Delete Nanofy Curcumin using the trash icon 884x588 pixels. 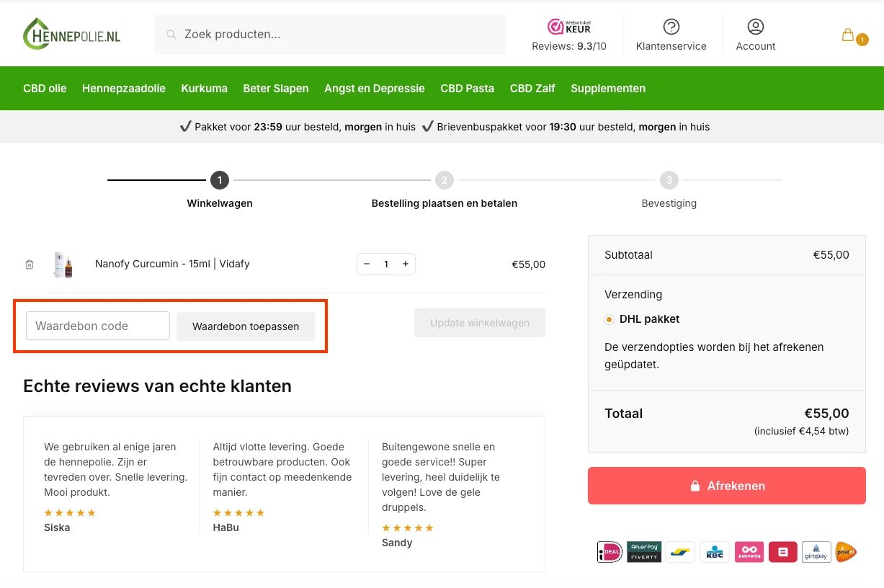(30, 264)
